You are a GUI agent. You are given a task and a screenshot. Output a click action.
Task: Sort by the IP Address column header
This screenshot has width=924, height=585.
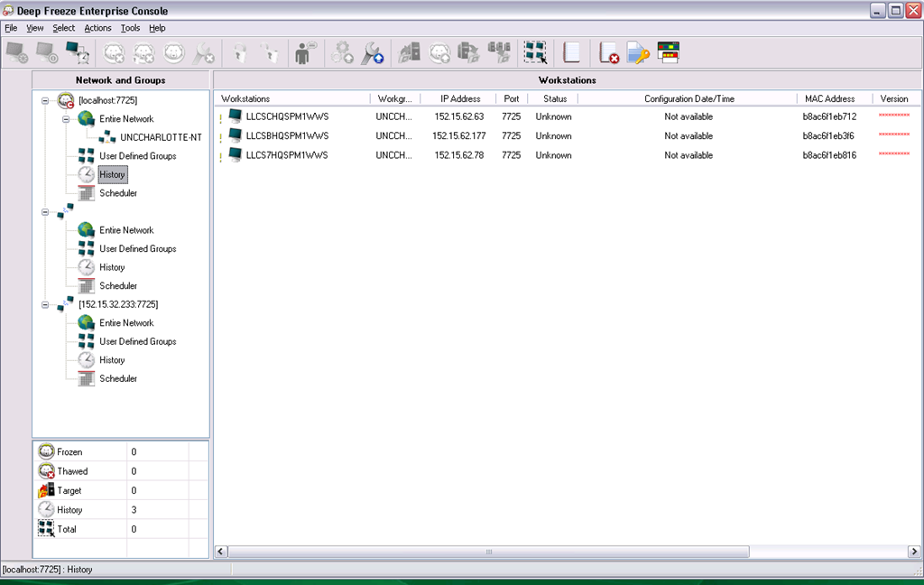click(x=460, y=98)
